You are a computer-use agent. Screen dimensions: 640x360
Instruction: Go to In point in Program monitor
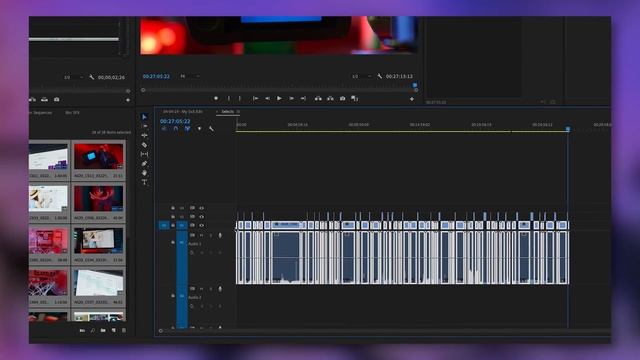[x=255, y=98]
